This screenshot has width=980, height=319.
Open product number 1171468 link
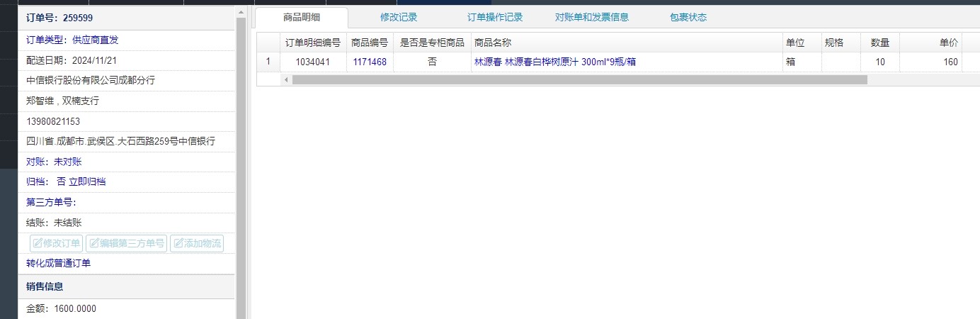370,62
